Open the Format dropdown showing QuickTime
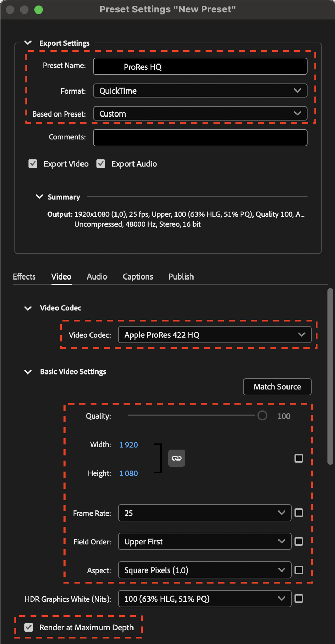 tap(200, 91)
